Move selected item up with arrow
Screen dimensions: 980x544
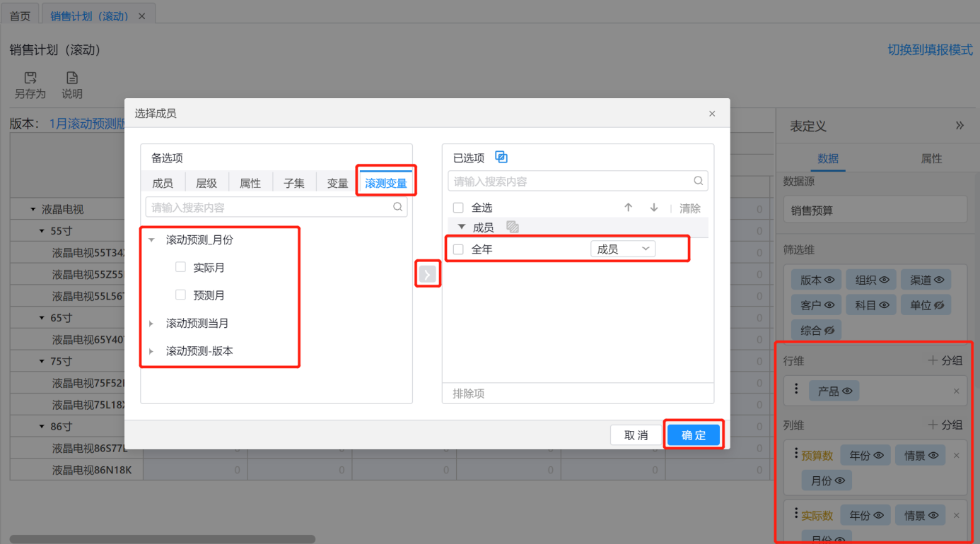coord(628,208)
